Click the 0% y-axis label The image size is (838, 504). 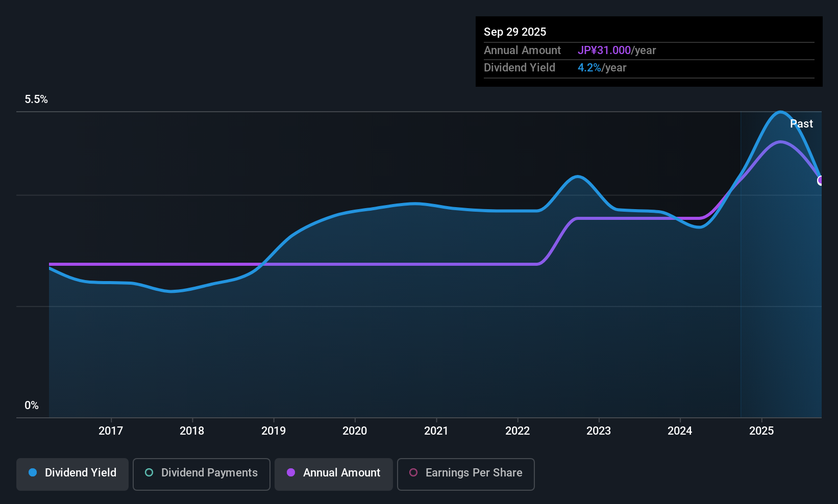[x=32, y=405]
